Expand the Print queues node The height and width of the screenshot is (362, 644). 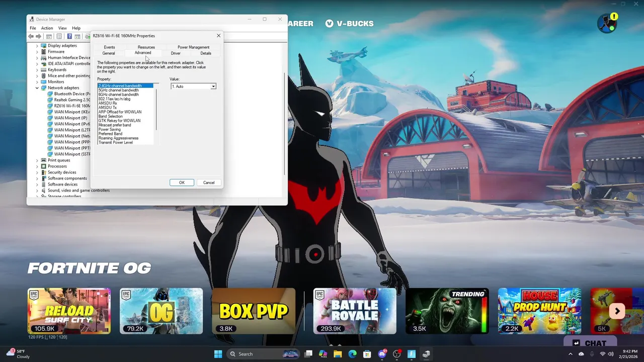point(37,160)
